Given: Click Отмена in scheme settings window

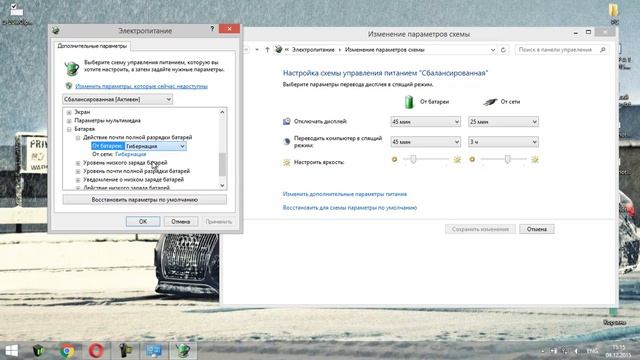Looking at the screenshot, I should point(537,229).
